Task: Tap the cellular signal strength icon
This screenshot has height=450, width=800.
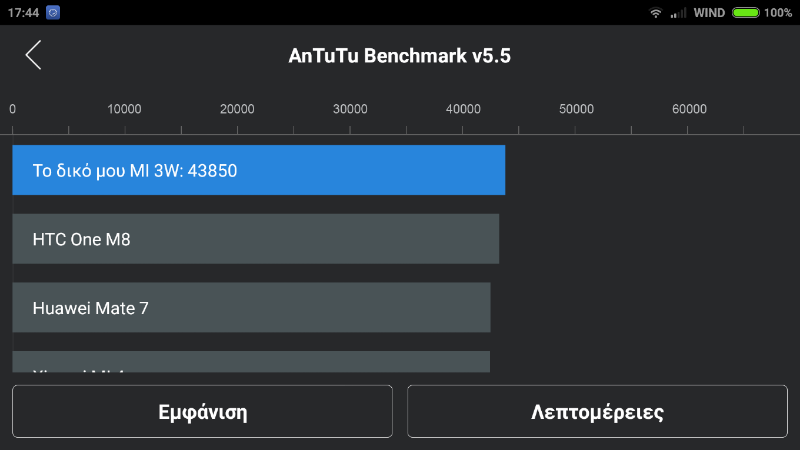Action: (678, 13)
